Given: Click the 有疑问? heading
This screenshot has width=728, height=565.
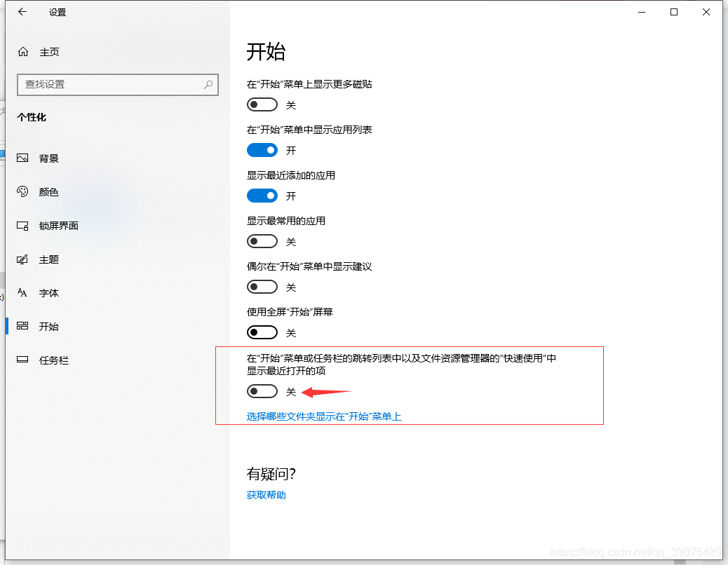Looking at the screenshot, I should [x=271, y=474].
